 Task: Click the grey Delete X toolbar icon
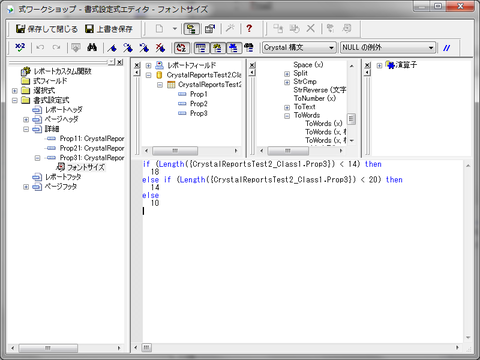click(311, 29)
